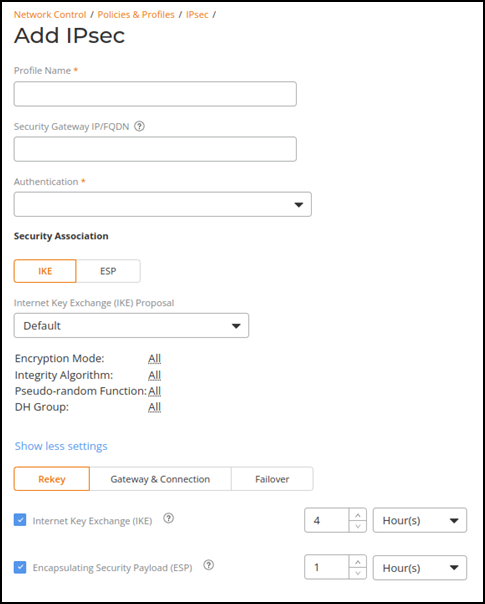The height and width of the screenshot is (604, 485).
Task: Show help for Encapsulating Security Payload rekey
Action: click(x=208, y=565)
